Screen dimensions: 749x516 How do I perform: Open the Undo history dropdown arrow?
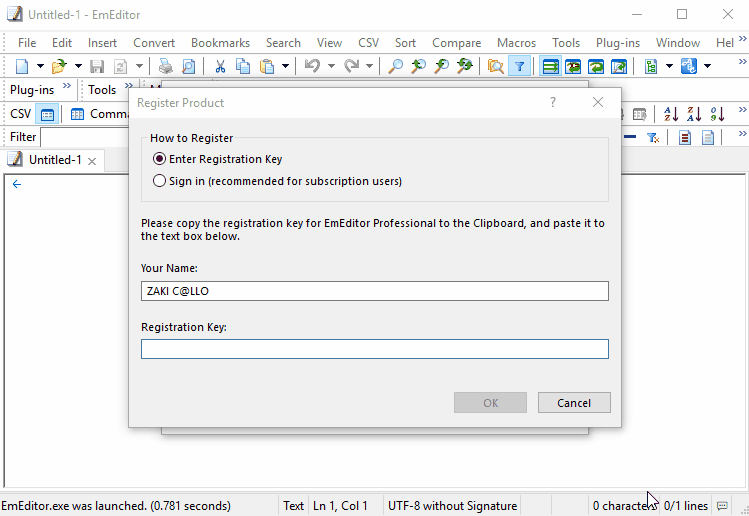point(331,66)
